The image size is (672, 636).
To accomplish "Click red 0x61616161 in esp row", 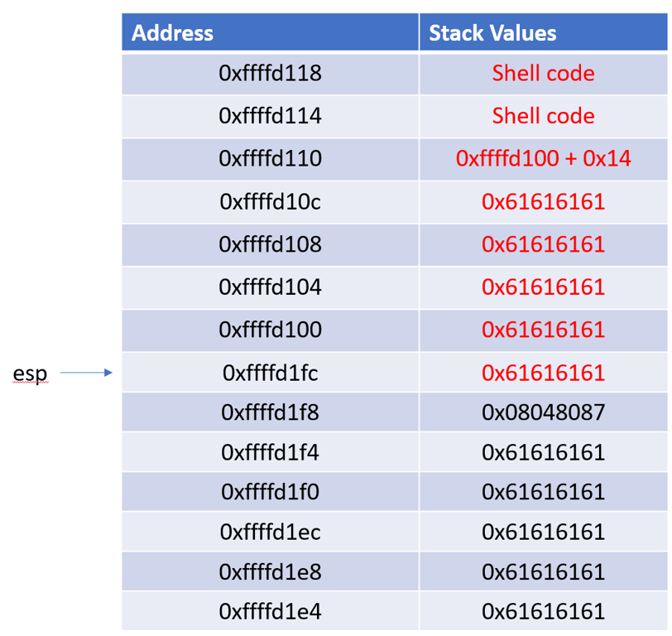I will pyautogui.click(x=543, y=373).
